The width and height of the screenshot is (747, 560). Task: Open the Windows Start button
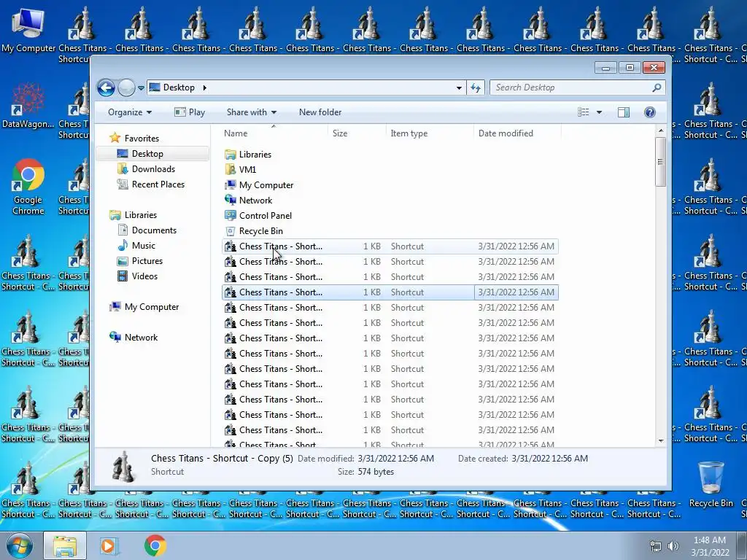(19, 545)
